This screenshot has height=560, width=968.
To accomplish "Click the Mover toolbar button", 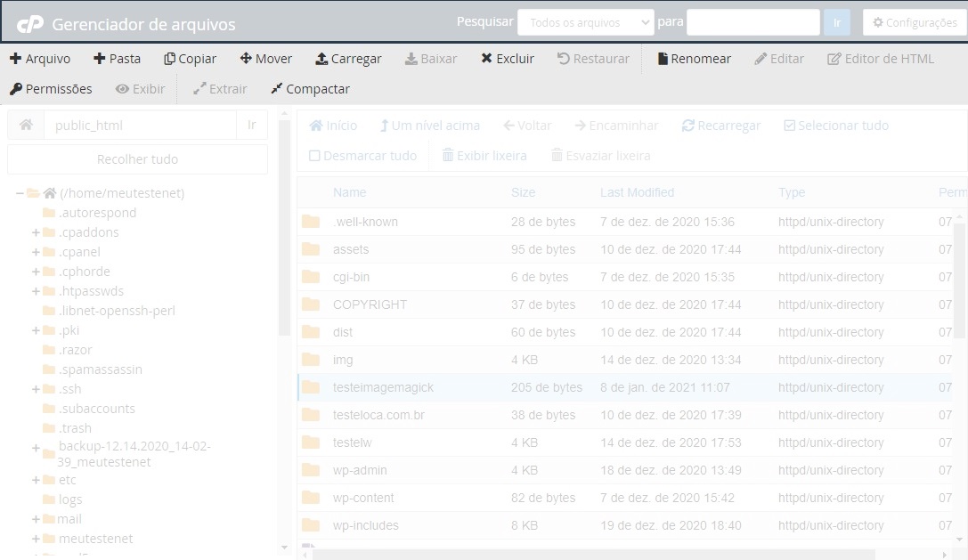I will 266,59.
